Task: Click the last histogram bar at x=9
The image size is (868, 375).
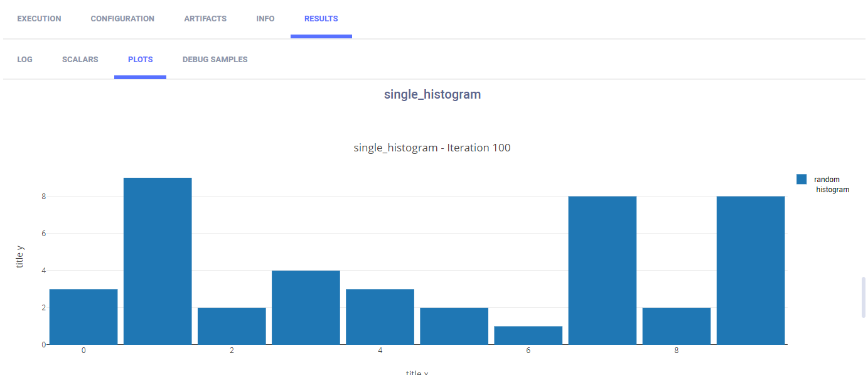Action: click(x=751, y=270)
